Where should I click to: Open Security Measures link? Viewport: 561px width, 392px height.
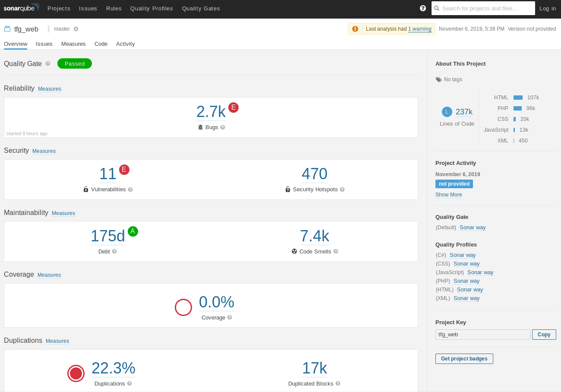(x=44, y=151)
